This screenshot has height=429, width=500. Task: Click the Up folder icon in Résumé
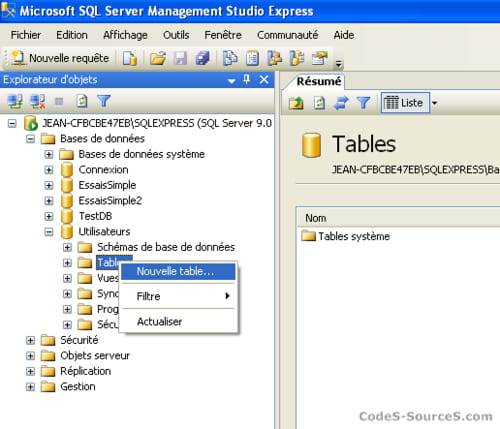(x=296, y=103)
